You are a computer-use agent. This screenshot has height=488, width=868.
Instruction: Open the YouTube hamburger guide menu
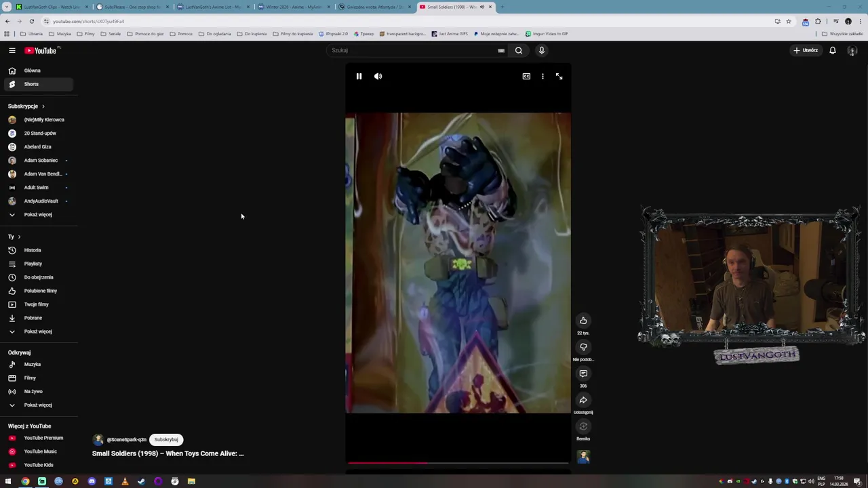[12, 50]
